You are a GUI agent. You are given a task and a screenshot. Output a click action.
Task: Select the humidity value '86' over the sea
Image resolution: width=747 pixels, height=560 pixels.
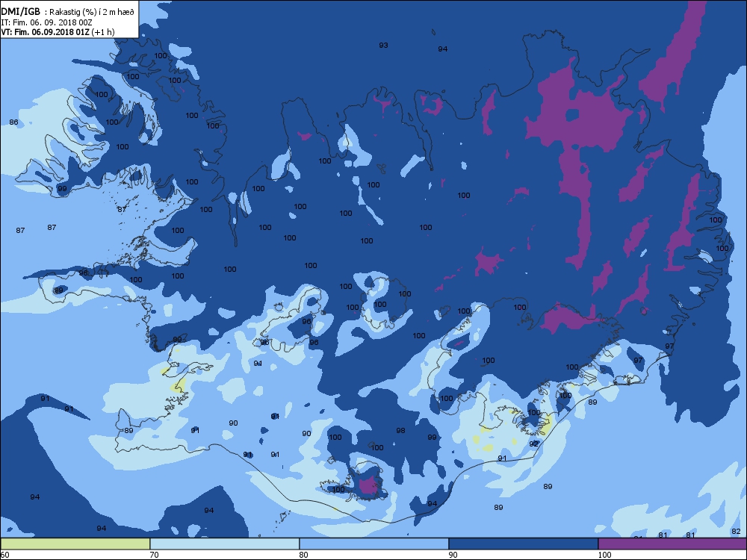coord(13,122)
